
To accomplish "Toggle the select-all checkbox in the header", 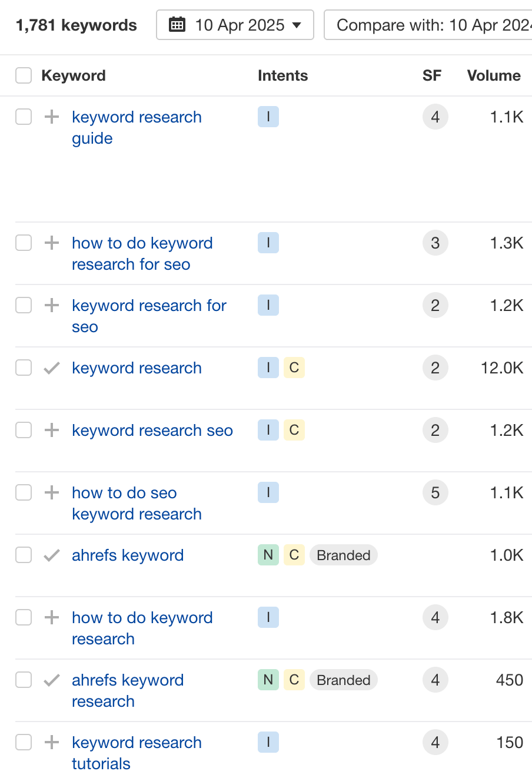I will pyautogui.click(x=24, y=75).
